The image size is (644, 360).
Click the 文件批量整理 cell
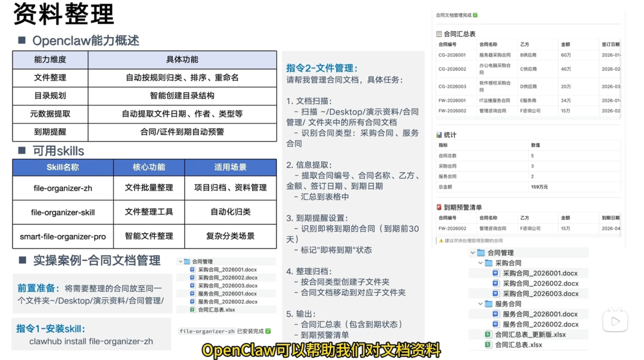pos(149,188)
